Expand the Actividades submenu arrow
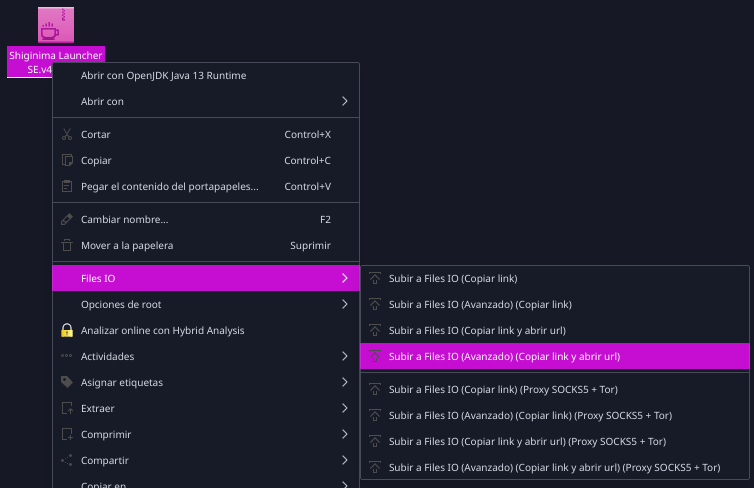The image size is (754, 488). pos(345,356)
